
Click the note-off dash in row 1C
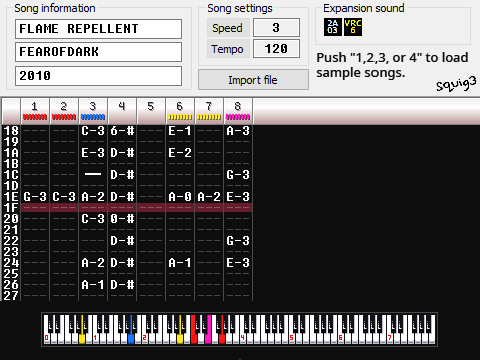tap(93, 174)
